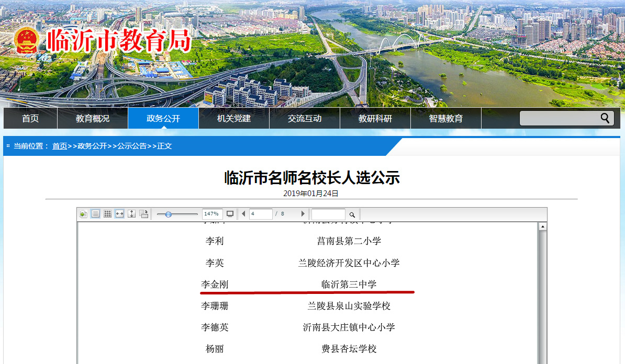Click the rotate pages icon
The height and width of the screenshot is (364, 625).
[144, 214]
